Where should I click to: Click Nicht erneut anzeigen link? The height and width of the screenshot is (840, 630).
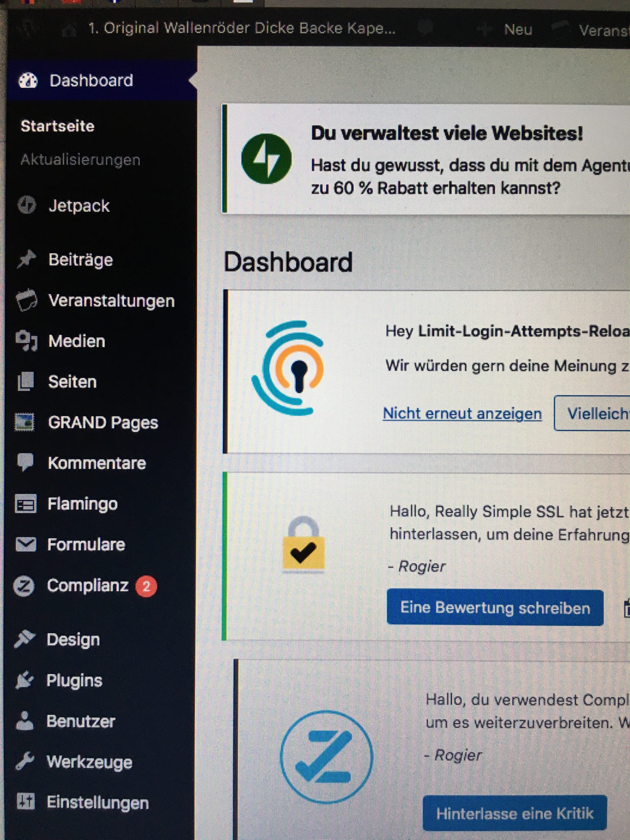(462, 413)
